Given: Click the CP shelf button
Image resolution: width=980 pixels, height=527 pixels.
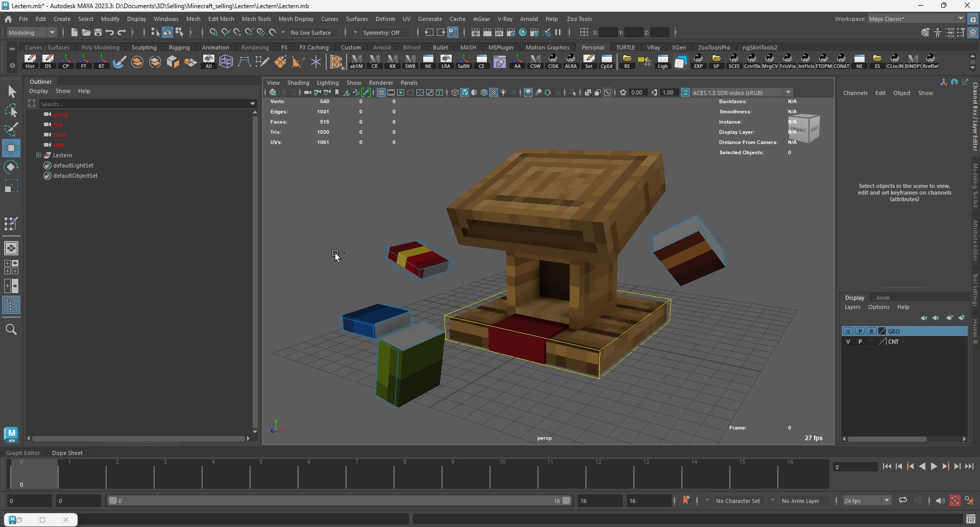Looking at the screenshot, I should 66,61.
